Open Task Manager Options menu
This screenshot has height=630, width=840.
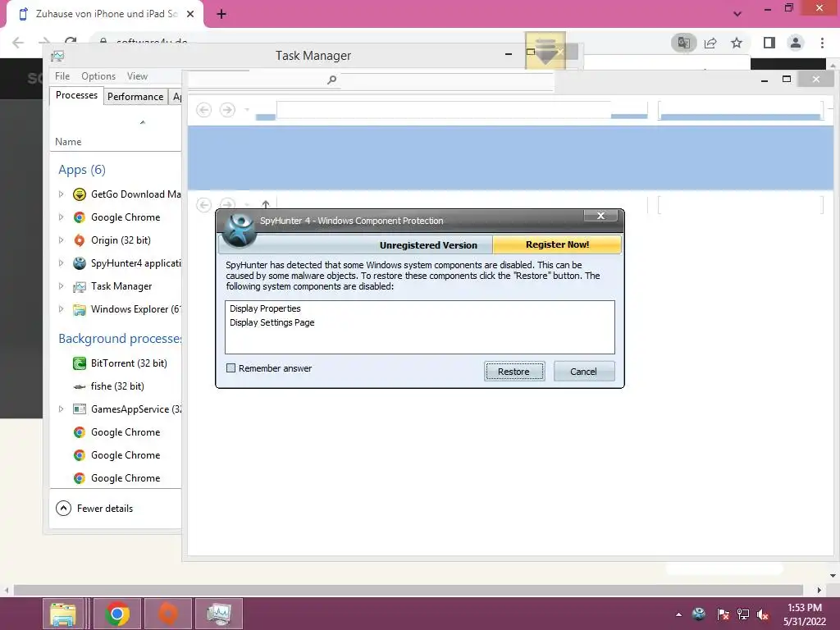click(x=98, y=76)
